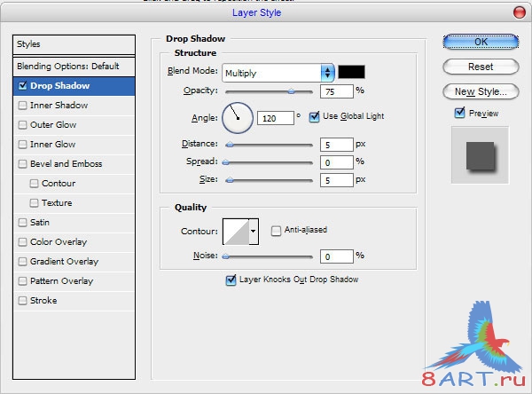
Task: Select the Drop Shadow style row
Action: pos(74,86)
